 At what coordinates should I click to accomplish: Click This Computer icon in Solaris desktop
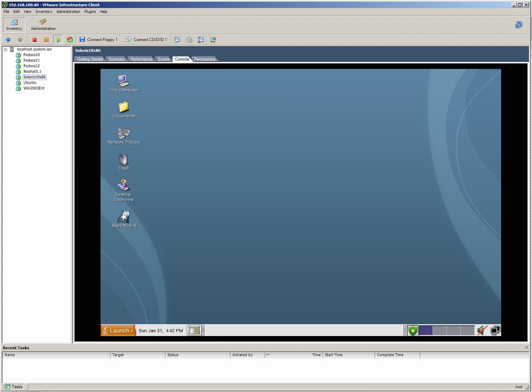click(124, 83)
